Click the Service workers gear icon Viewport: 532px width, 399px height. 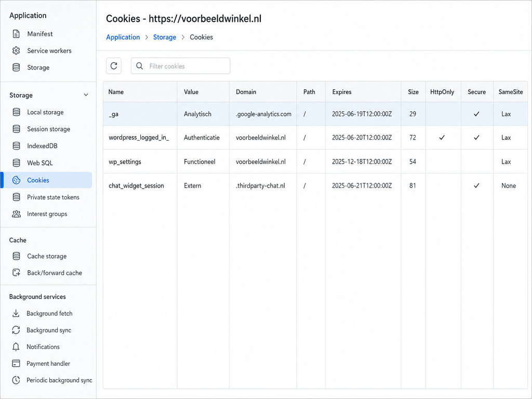(16, 50)
